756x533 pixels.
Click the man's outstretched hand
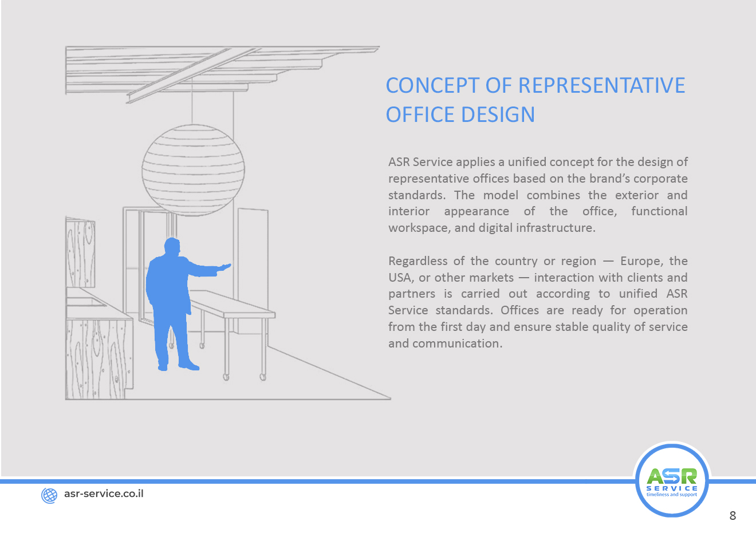[x=225, y=267]
